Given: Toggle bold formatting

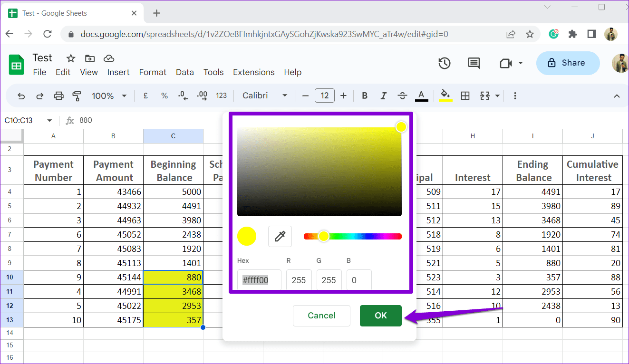Looking at the screenshot, I should 365,96.
